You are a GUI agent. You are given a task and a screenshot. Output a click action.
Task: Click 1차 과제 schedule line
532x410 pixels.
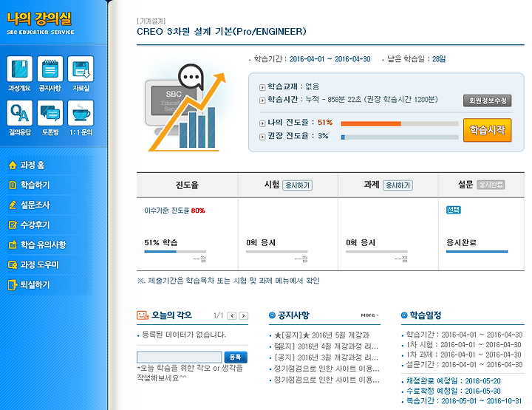463,355
